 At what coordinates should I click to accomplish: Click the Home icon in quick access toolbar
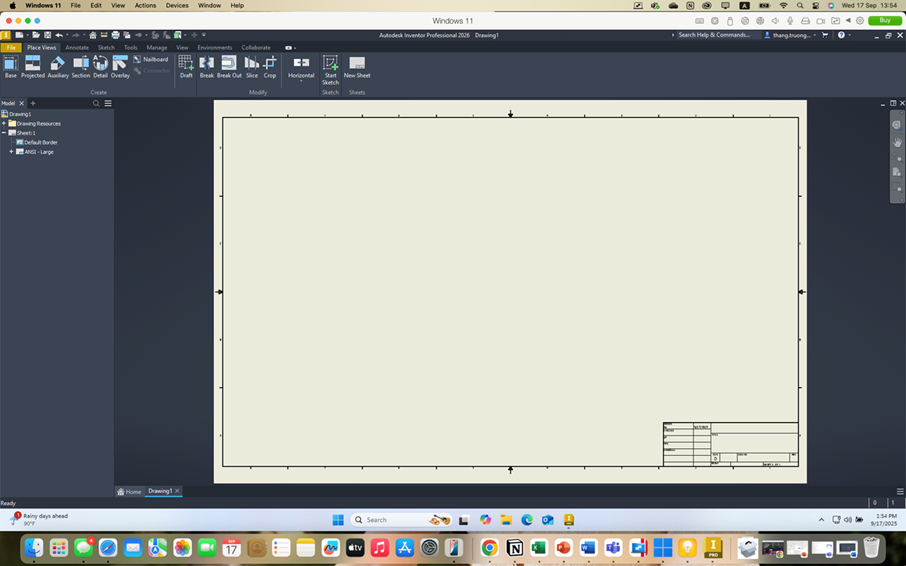tap(92, 35)
